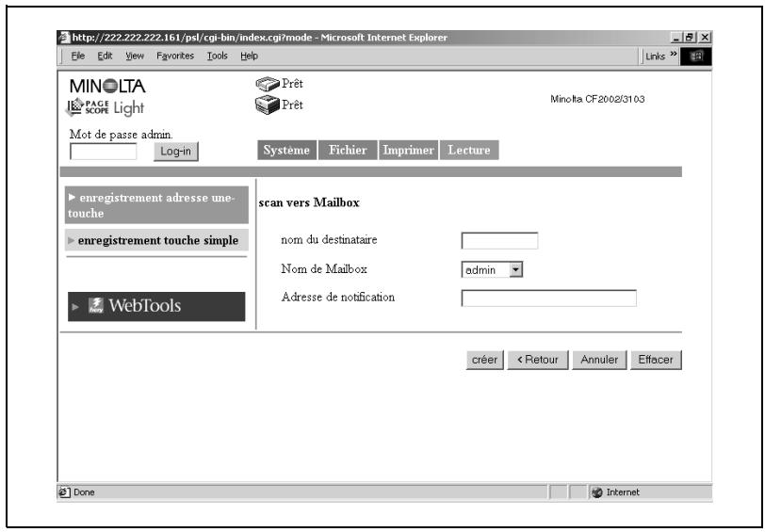Viewport: 765px width, 532px height.
Task: Click the Fiery WebTools banner
Action: pos(156,306)
